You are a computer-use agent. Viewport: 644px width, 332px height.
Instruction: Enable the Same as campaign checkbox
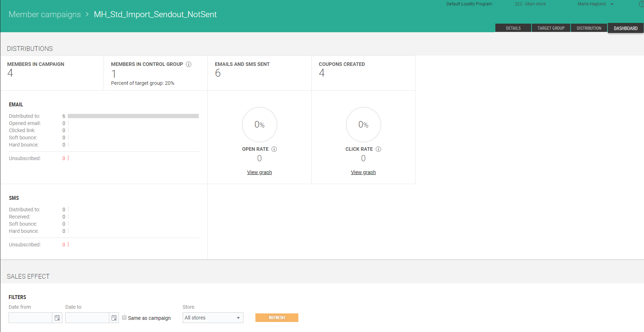coord(124,317)
